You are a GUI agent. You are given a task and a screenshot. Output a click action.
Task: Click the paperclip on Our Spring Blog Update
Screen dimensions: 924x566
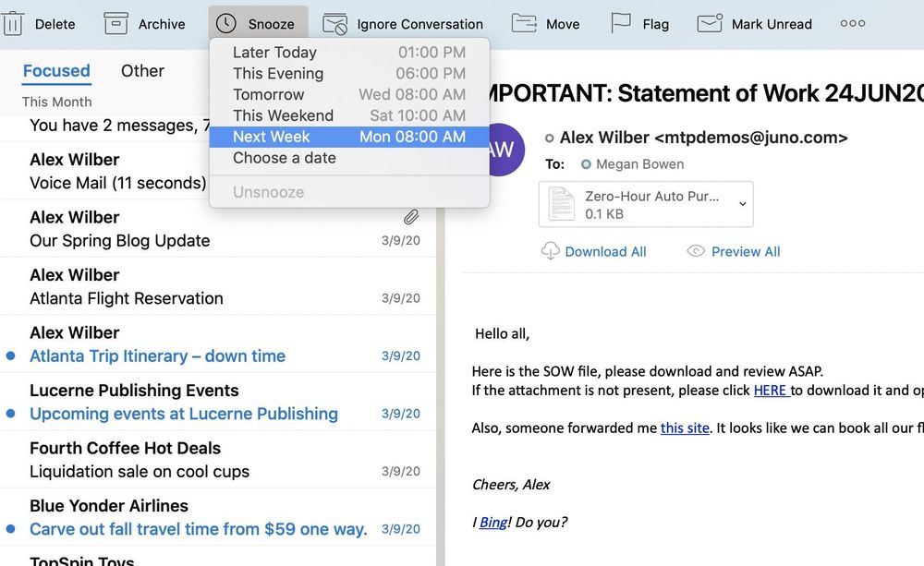411,218
